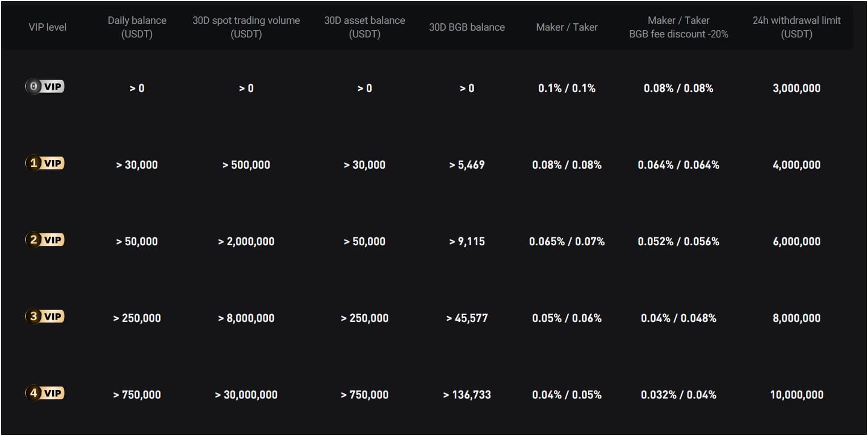Click the 30D BGB balance header

click(x=466, y=27)
